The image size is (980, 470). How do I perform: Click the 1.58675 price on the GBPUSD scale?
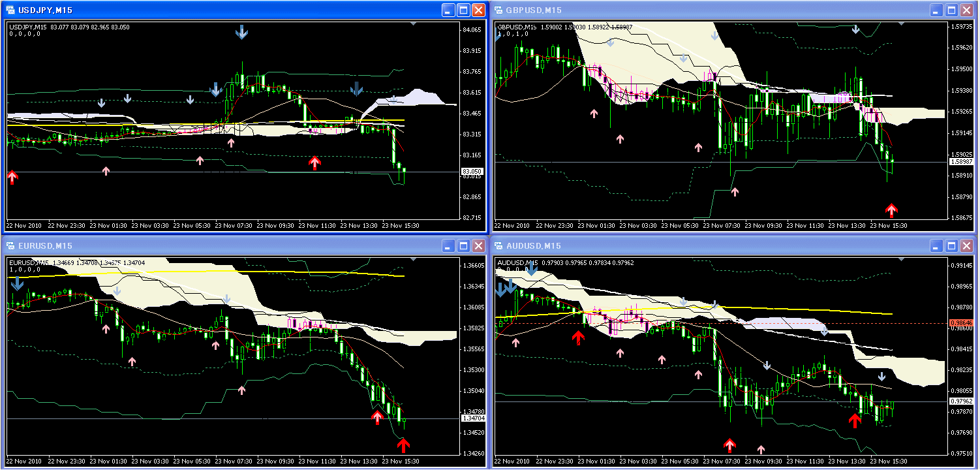pos(962,218)
